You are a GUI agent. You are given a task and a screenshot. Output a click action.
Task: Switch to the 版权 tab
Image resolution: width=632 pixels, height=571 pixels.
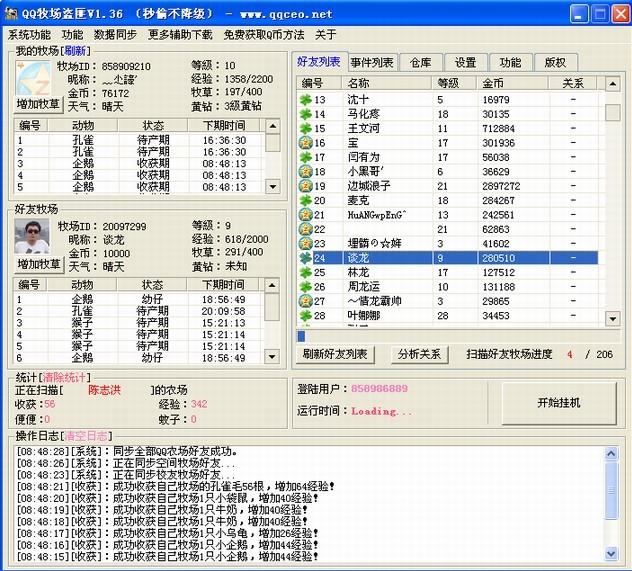tap(555, 62)
